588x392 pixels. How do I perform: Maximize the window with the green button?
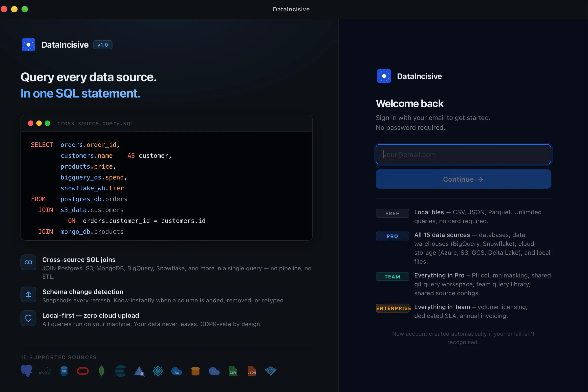click(25, 9)
